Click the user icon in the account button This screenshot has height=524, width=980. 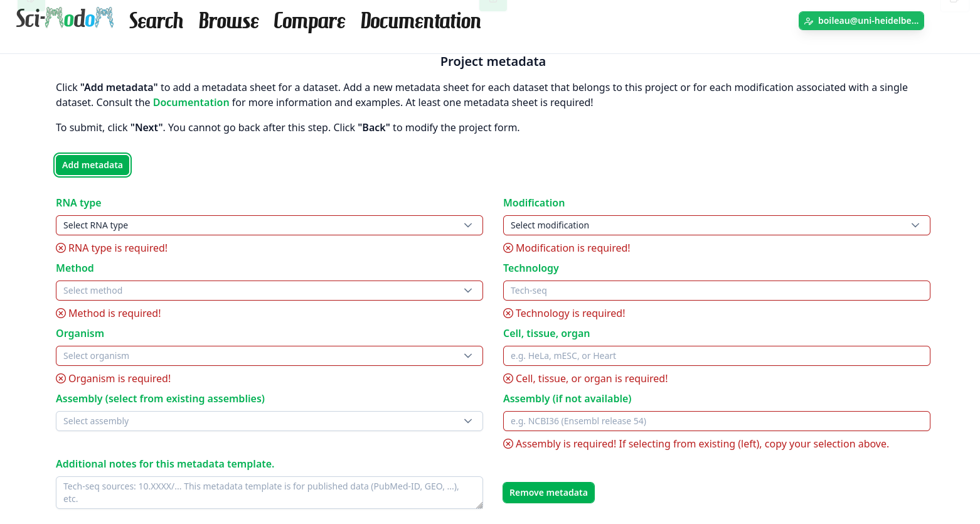tap(809, 21)
